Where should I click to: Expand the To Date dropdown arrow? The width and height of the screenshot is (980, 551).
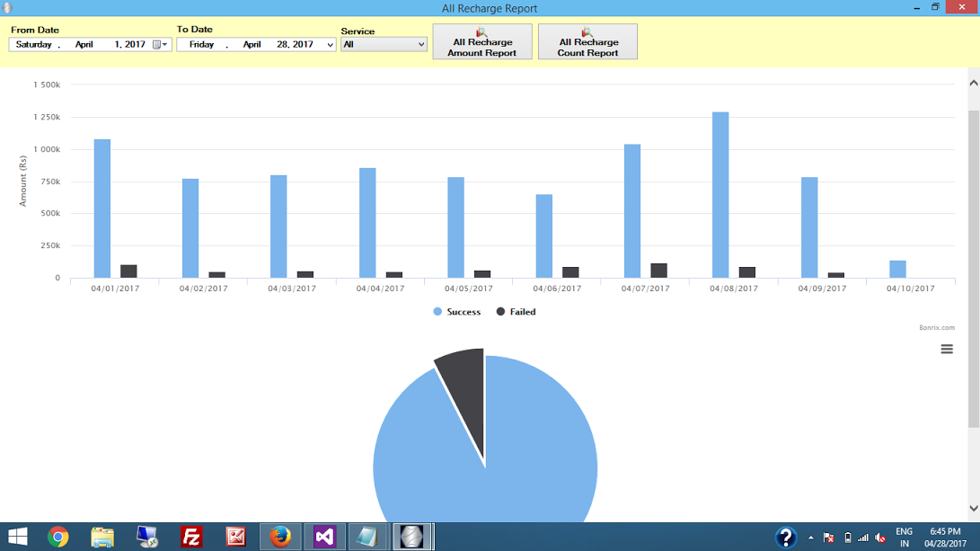click(330, 45)
